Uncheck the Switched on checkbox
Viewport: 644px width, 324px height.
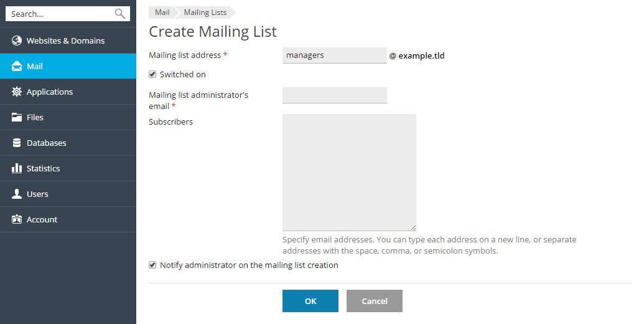point(152,74)
